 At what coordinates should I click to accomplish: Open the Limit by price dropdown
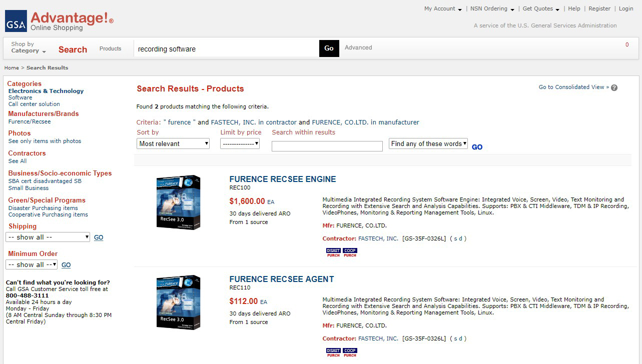tap(240, 143)
